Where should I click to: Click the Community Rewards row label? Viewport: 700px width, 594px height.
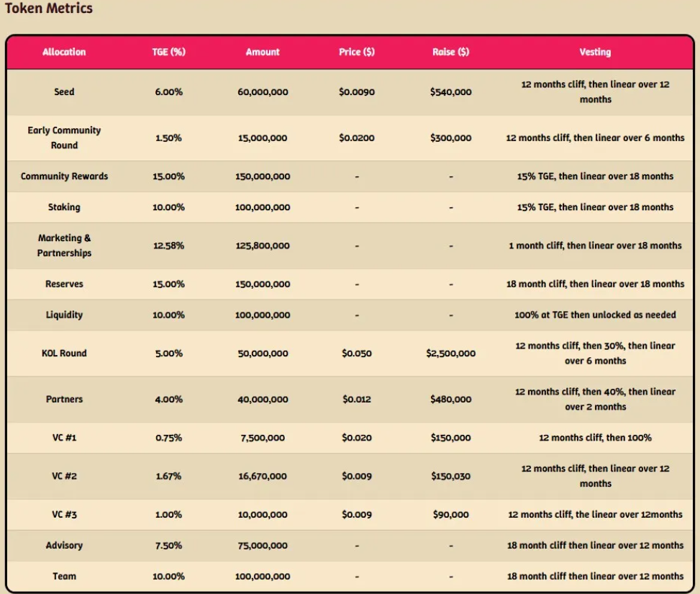pyautogui.click(x=64, y=176)
